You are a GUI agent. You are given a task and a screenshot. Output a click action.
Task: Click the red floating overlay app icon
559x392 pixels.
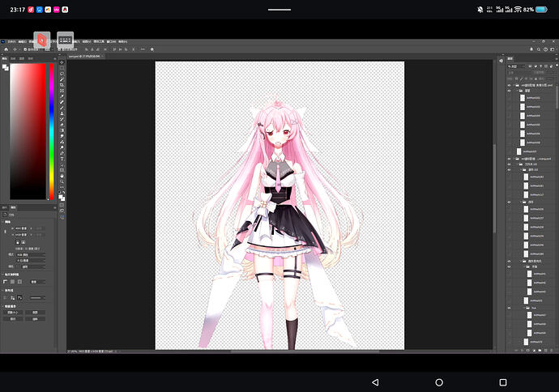coord(42,40)
